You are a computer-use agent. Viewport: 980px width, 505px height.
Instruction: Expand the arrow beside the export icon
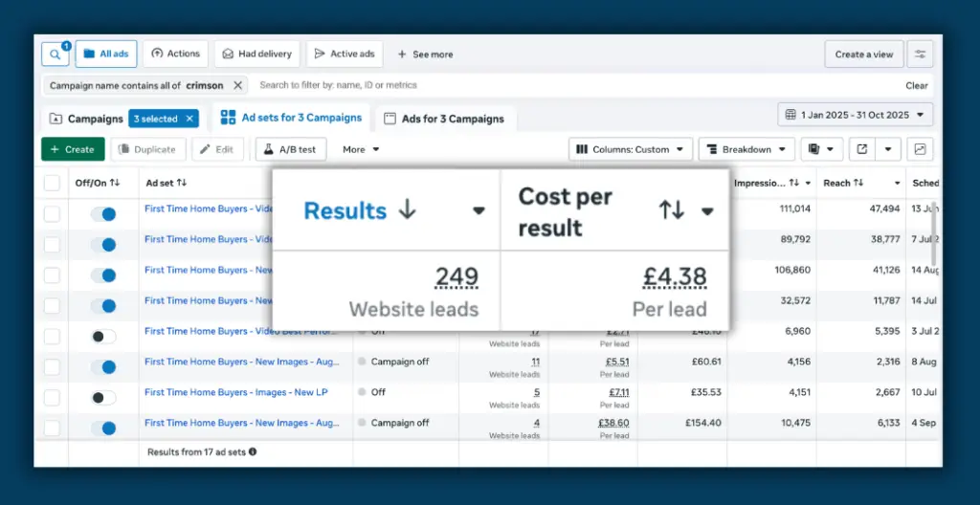(x=887, y=149)
